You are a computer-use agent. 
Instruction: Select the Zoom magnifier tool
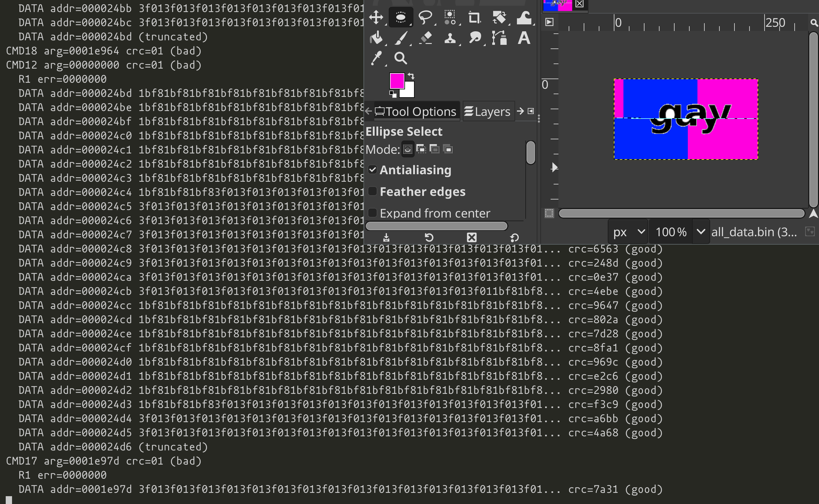point(400,58)
